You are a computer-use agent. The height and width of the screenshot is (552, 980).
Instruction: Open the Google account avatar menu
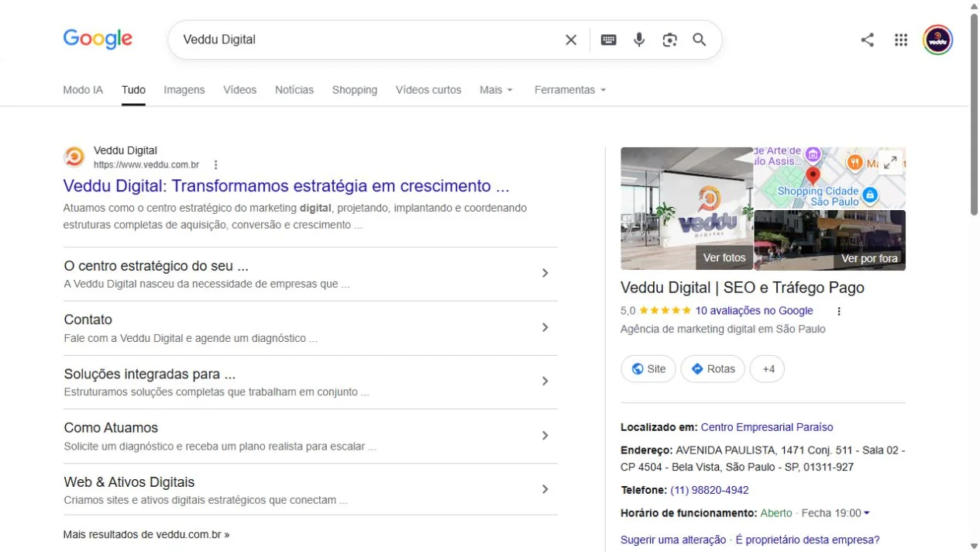click(x=938, y=40)
